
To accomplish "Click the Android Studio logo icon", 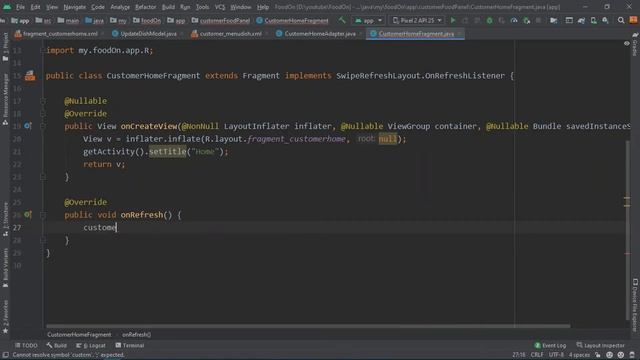I will coord(7,7).
